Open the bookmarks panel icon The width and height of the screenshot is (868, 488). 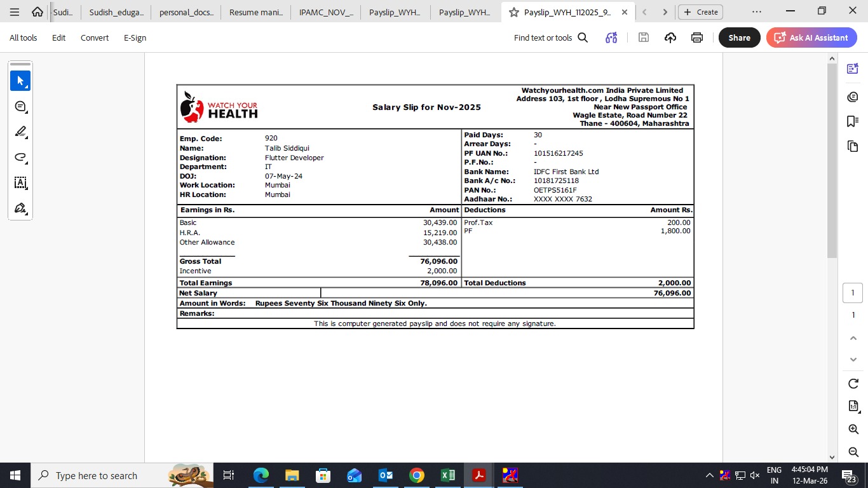(x=853, y=121)
